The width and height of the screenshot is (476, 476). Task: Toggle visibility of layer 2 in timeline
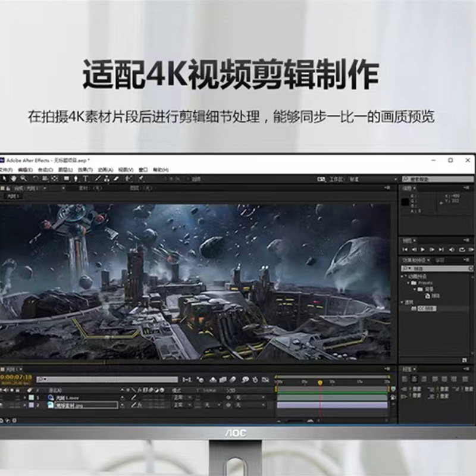[2, 405]
